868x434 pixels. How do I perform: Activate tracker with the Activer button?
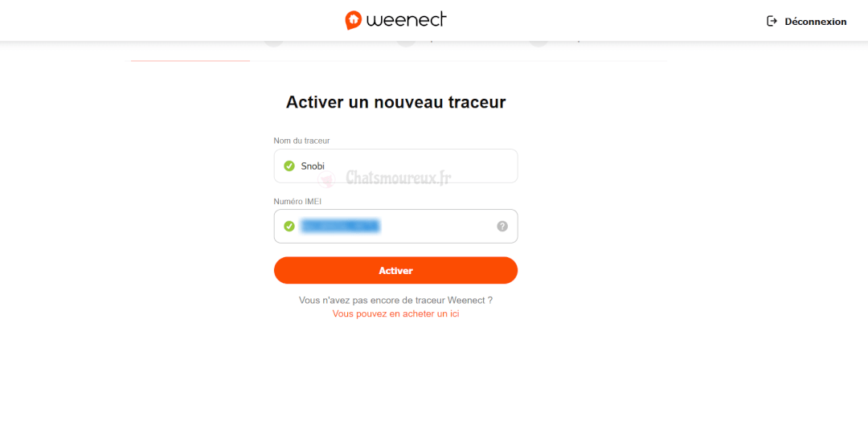pos(395,270)
